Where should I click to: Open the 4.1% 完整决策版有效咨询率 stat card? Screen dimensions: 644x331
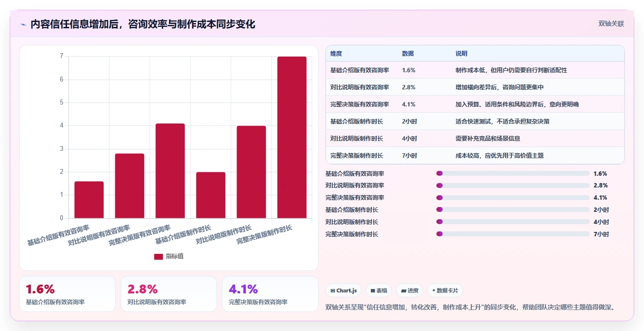(270, 294)
